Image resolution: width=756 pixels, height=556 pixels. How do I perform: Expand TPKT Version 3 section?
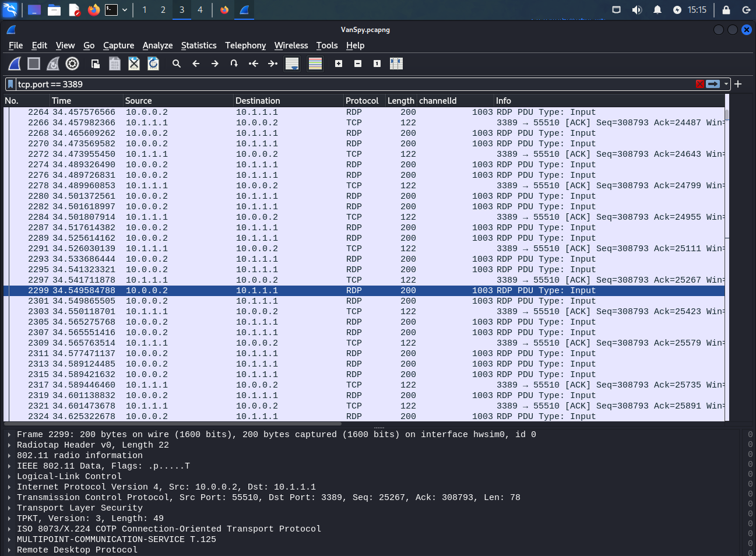tap(9, 519)
